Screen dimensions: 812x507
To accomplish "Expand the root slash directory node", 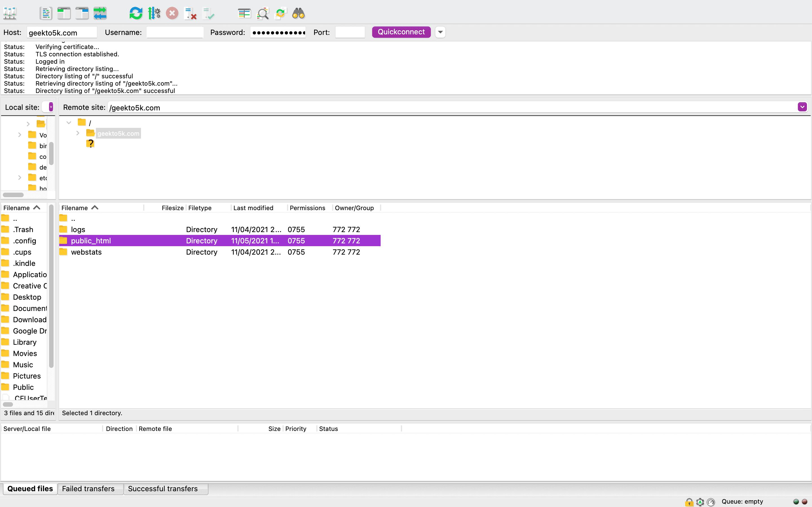I will 69,123.
